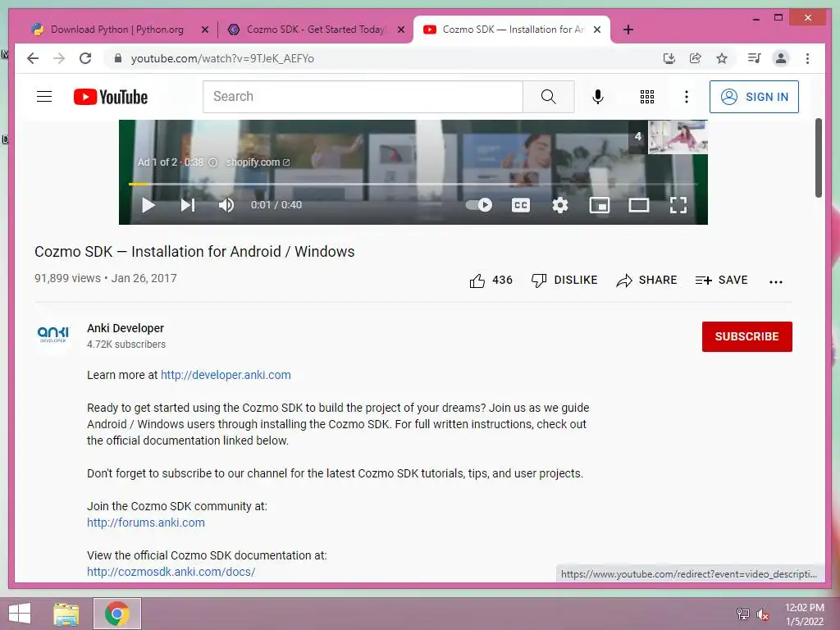Open YouTube guide hamburger menu
This screenshot has width=840, height=630.
point(44,97)
